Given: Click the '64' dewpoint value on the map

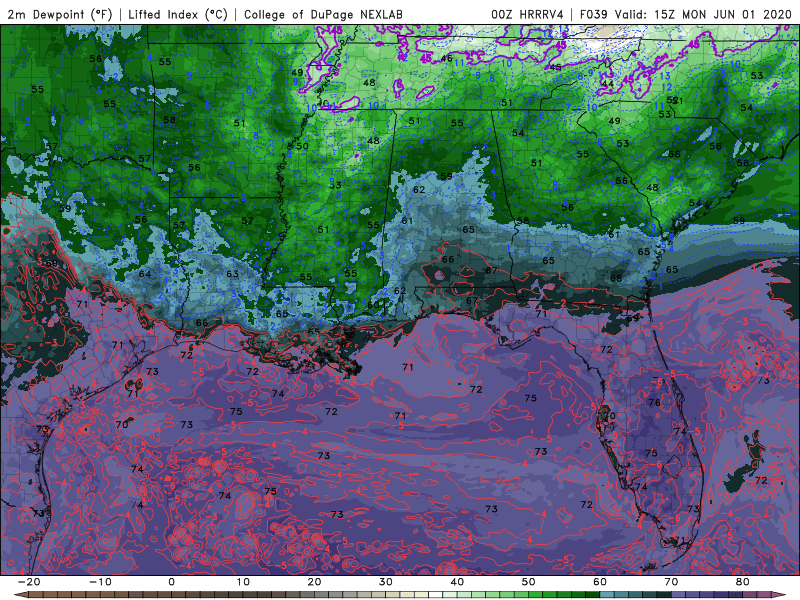Looking at the screenshot, I should pos(145,273).
